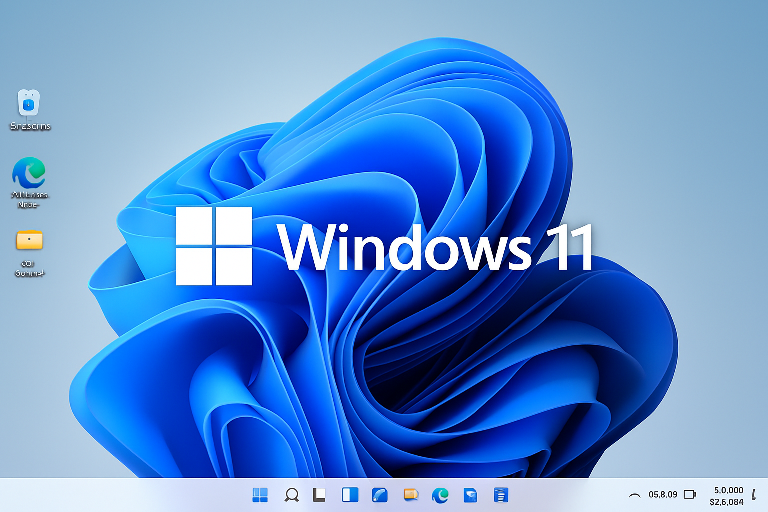Open the Recycle Bin desktop shortcut

tap(29, 110)
